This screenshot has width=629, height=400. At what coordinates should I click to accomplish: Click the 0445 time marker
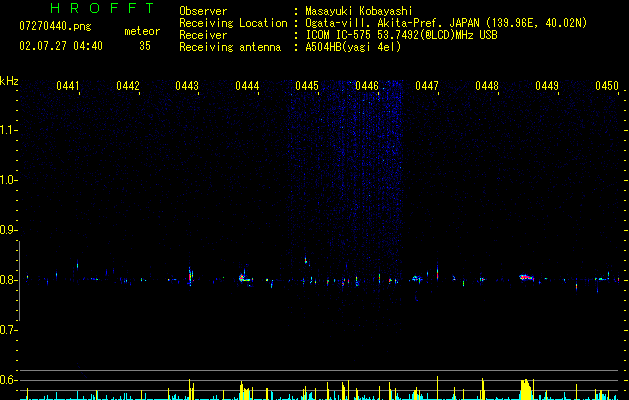click(x=307, y=86)
